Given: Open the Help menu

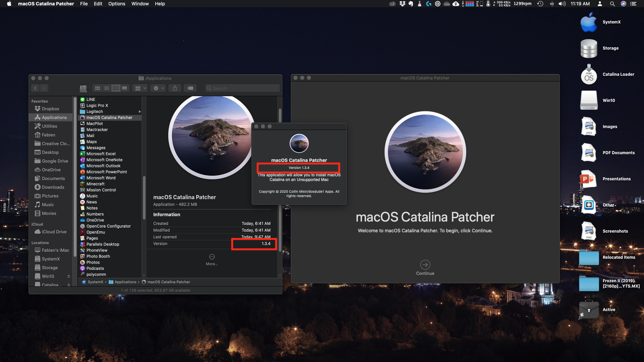Looking at the screenshot, I should pyautogui.click(x=160, y=4).
